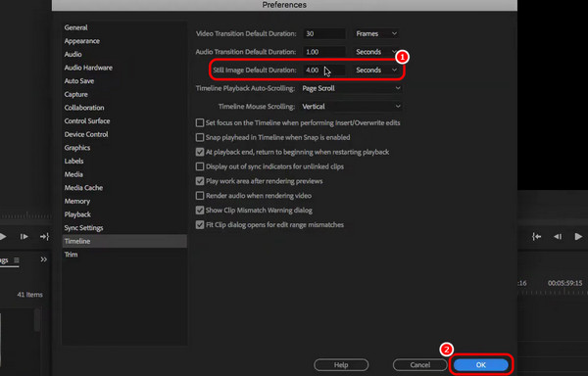The height and width of the screenshot is (376, 588).
Task: Select Sync Settings category
Action: pos(83,228)
